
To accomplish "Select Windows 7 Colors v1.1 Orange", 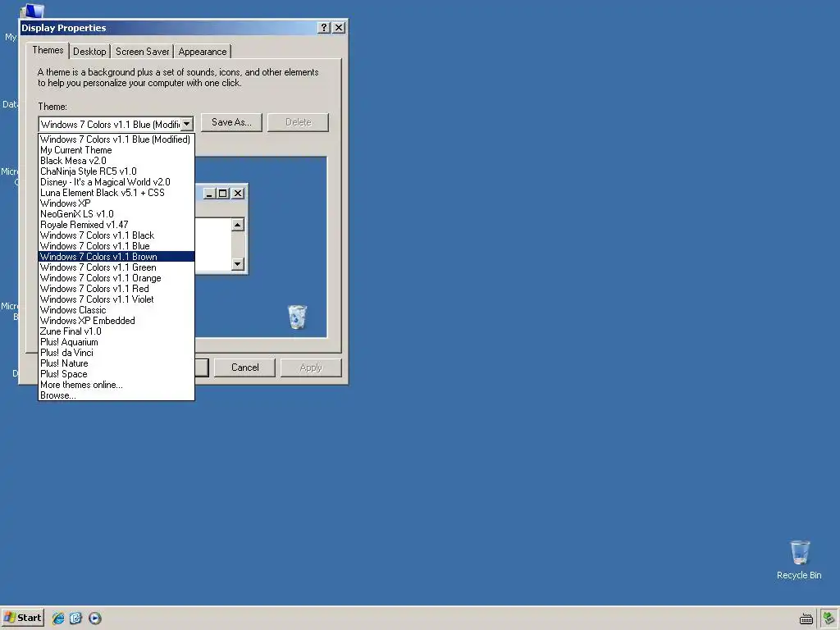I will (116, 278).
